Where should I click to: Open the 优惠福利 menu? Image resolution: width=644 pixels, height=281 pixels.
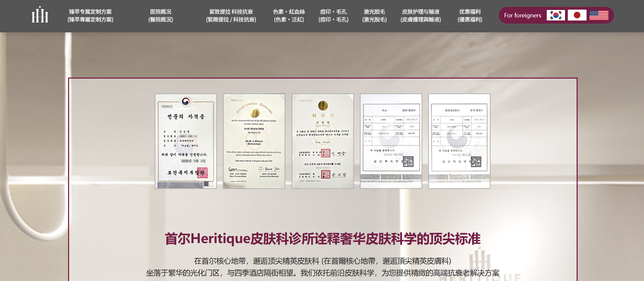470,16
